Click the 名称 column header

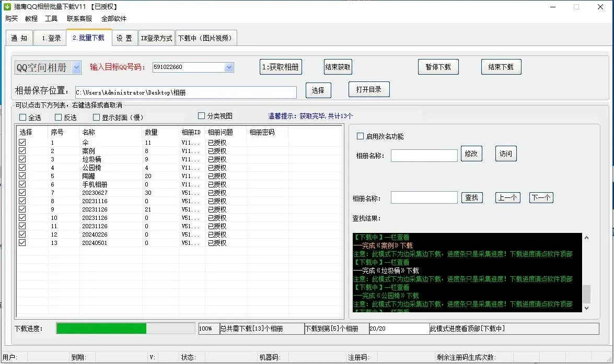click(110, 132)
